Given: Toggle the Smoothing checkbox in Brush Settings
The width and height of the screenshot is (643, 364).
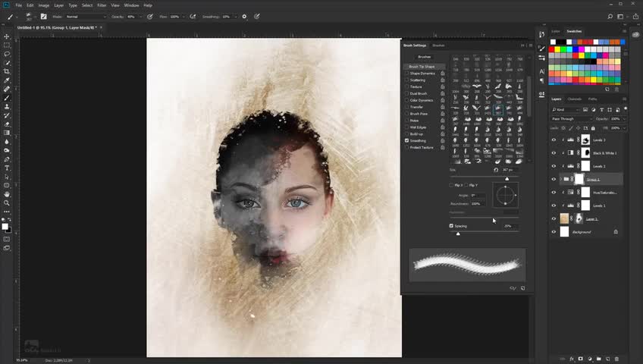Looking at the screenshot, I should [407, 140].
